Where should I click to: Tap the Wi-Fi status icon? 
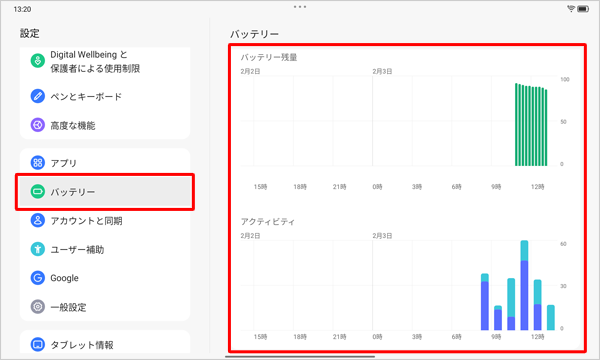pos(571,9)
